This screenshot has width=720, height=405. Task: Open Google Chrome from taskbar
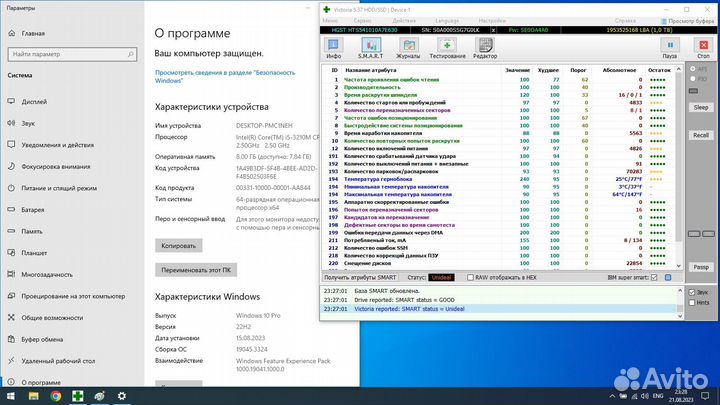56,396
